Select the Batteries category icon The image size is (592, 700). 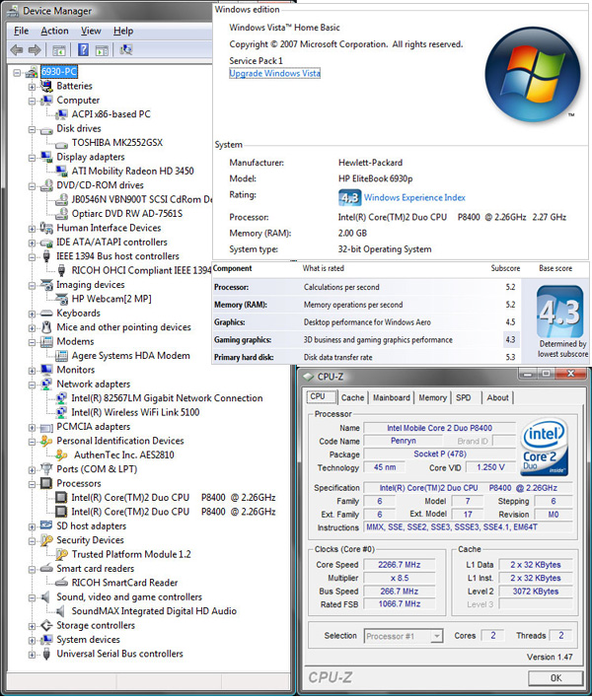click(x=46, y=86)
